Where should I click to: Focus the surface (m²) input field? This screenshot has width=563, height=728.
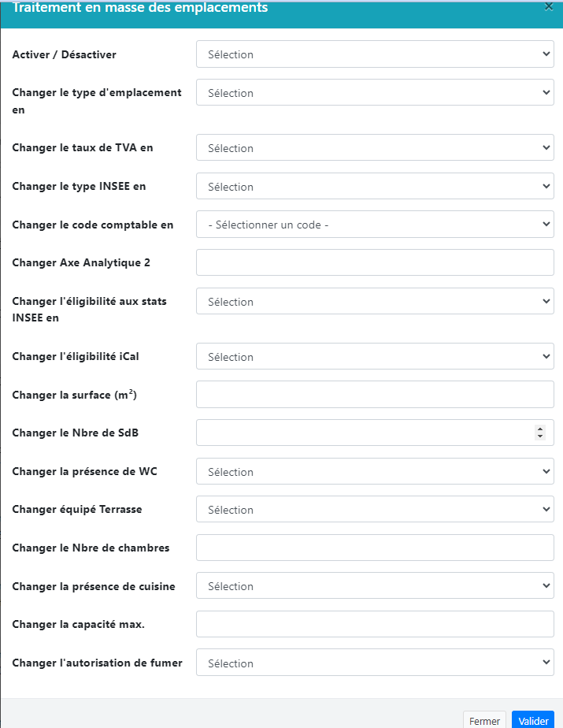[375, 395]
